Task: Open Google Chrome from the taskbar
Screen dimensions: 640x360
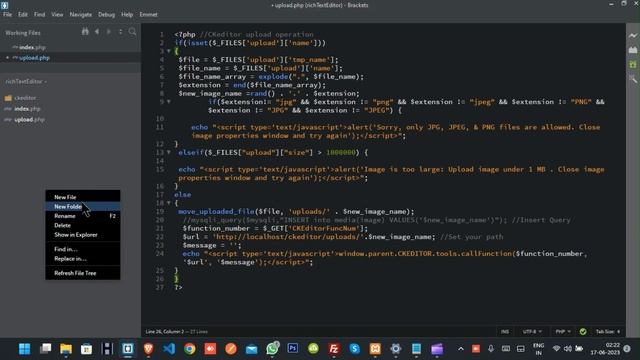Action: [x=189, y=349]
